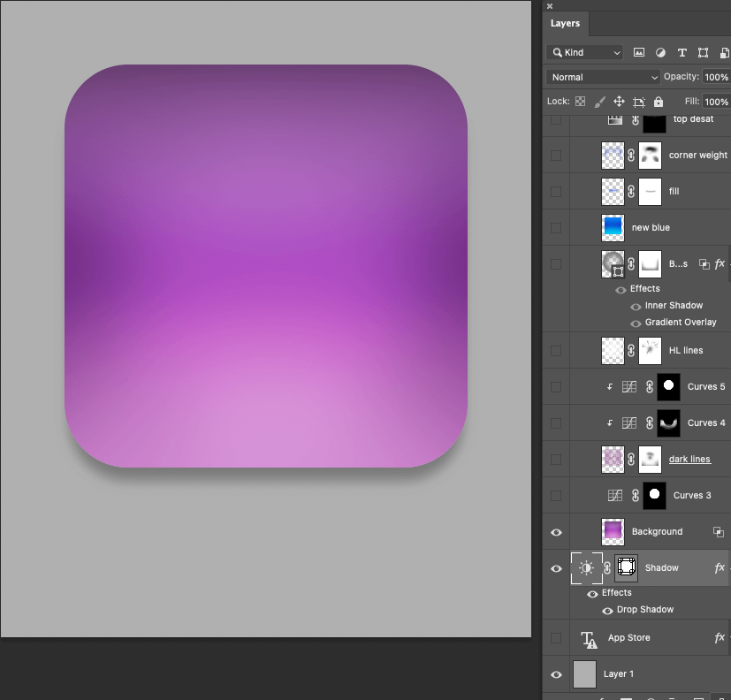Filter layers by pixel layer icon
The height and width of the screenshot is (700, 731).
(639, 53)
